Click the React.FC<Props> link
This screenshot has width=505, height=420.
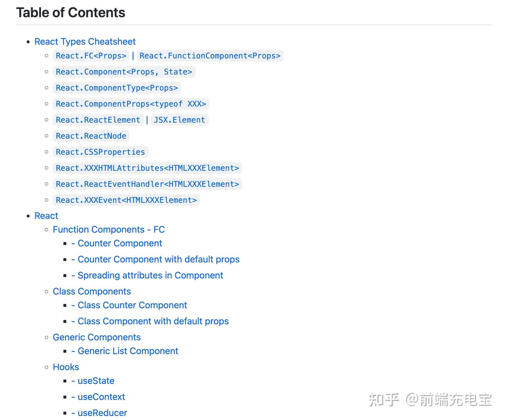click(91, 56)
